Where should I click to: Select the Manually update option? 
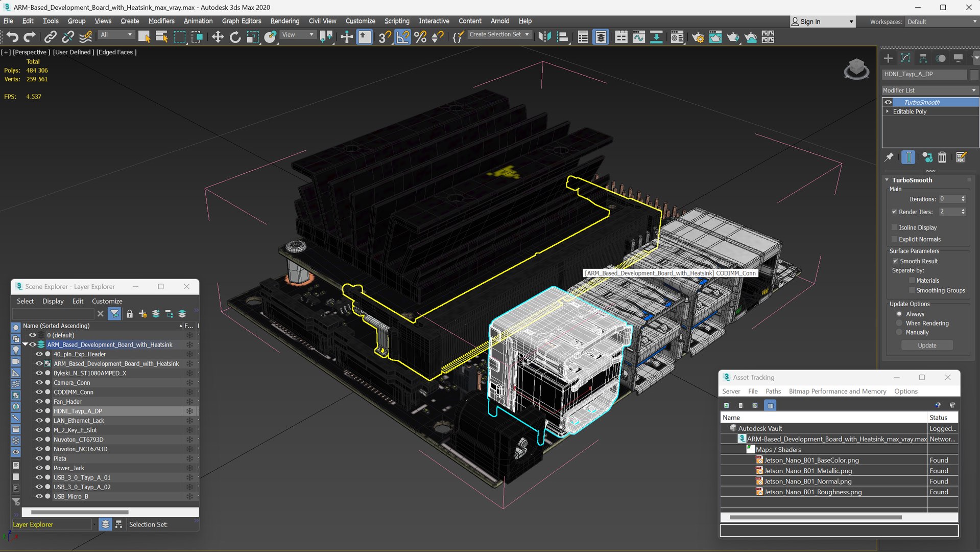click(899, 333)
